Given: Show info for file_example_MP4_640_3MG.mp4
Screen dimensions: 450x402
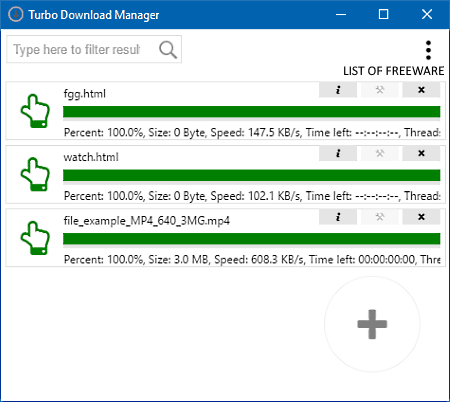Looking at the screenshot, I should point(338,217).
